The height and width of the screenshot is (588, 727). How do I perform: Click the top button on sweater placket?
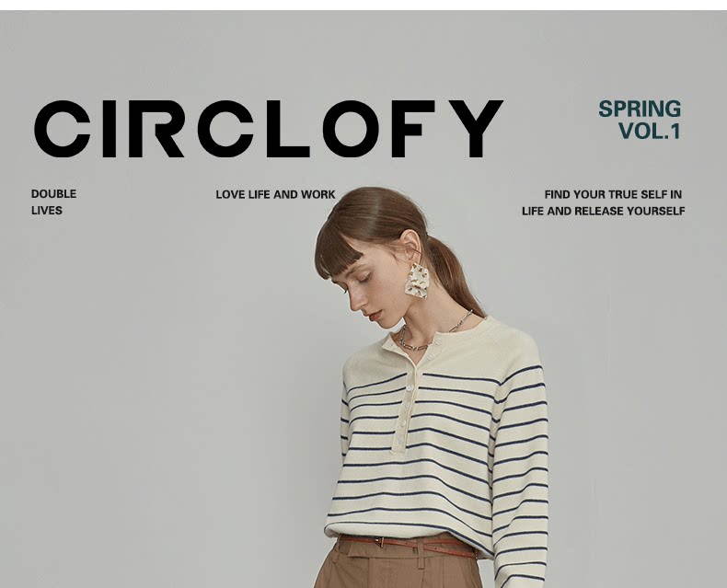tap(438, 341)
